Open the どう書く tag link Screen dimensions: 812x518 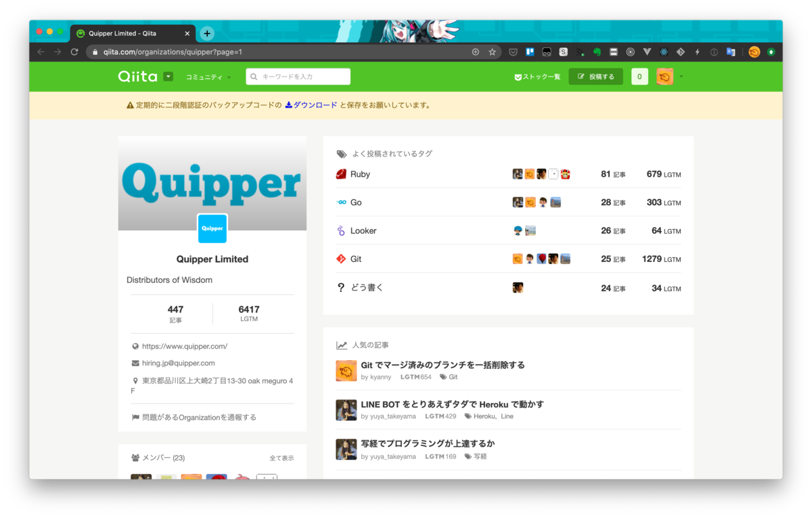367,287
